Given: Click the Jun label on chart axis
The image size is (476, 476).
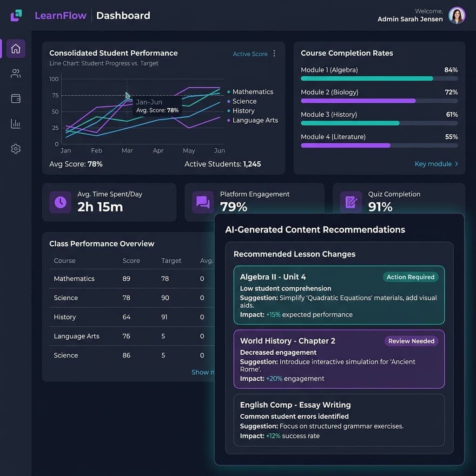Looking at the screenshot, I should (219, 150).
